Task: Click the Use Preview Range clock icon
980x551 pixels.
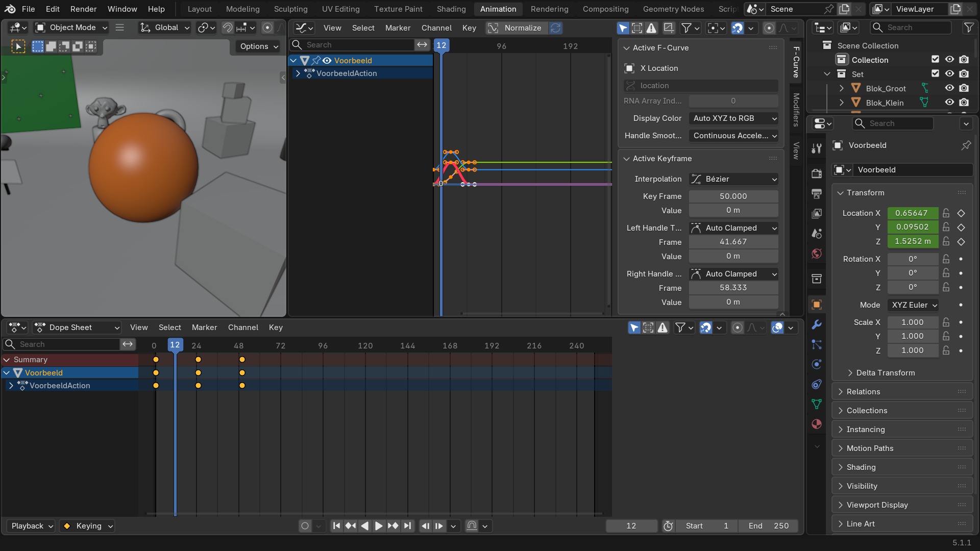Action: click(668, 526)
